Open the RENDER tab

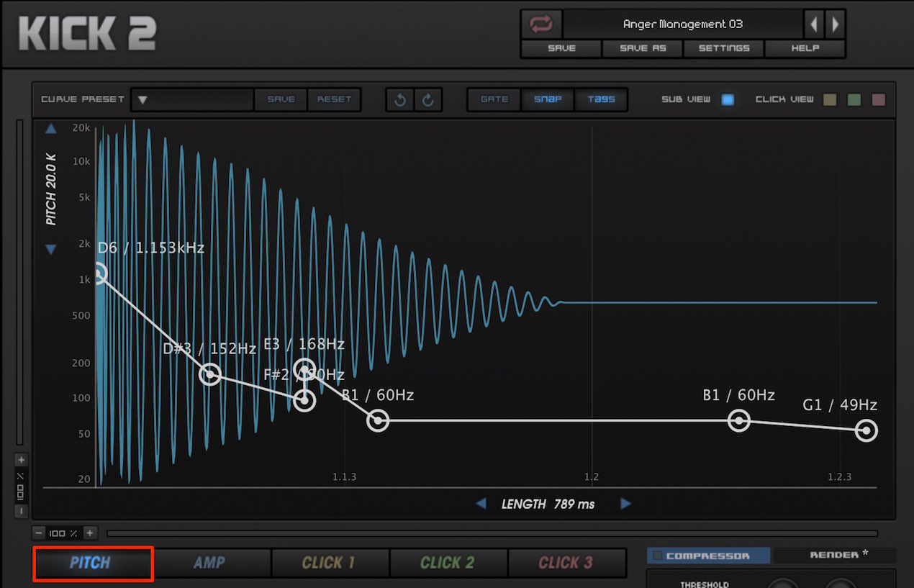coord(835,556)
